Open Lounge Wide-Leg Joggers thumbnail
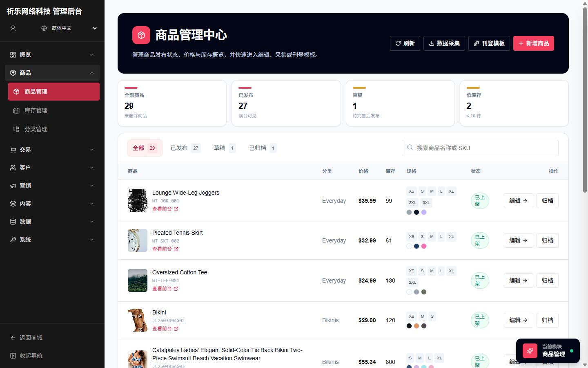The image size is (588, 368). coord(138,201)
